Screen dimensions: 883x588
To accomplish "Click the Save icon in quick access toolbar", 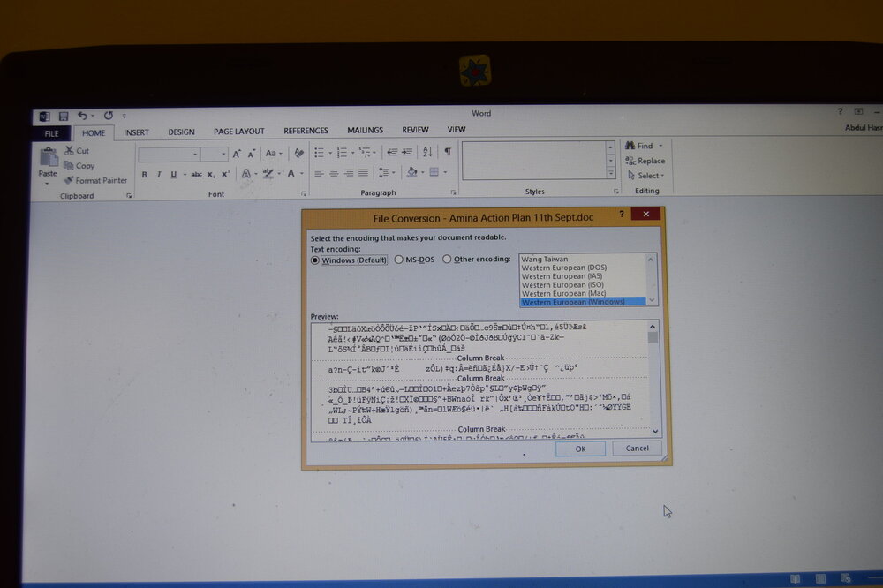I will pyautogui.click(x=63, y=116).
